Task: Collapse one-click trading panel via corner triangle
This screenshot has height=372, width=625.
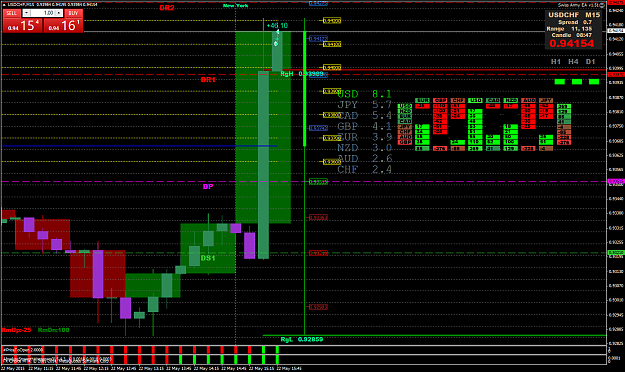Action: point(4,4)
